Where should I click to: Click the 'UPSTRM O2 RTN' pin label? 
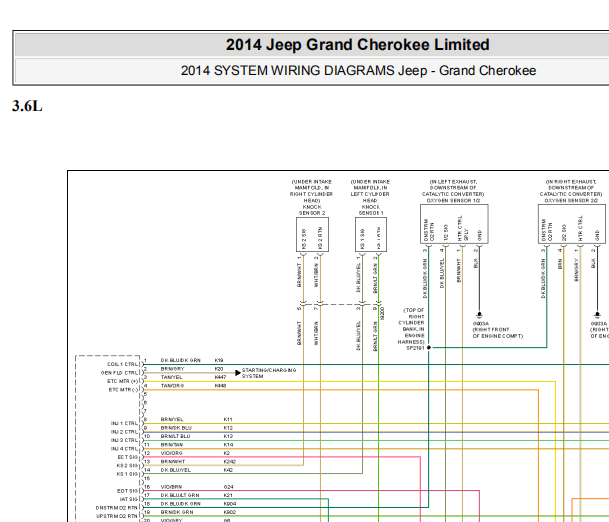[117, 516]
